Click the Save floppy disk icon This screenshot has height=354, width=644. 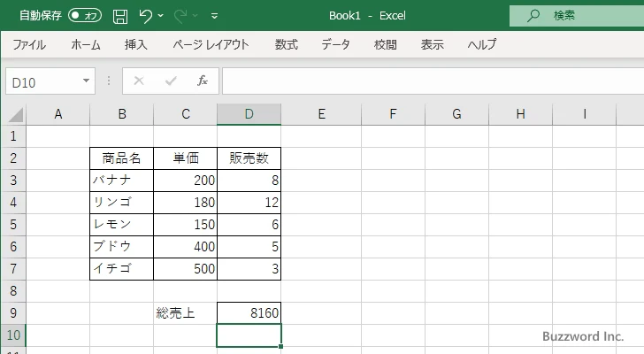[x=120, y=16]
